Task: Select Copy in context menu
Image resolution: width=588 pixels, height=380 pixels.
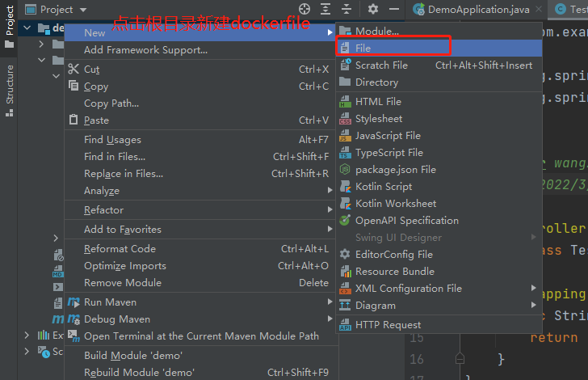Action: click(x=199, y=87)
